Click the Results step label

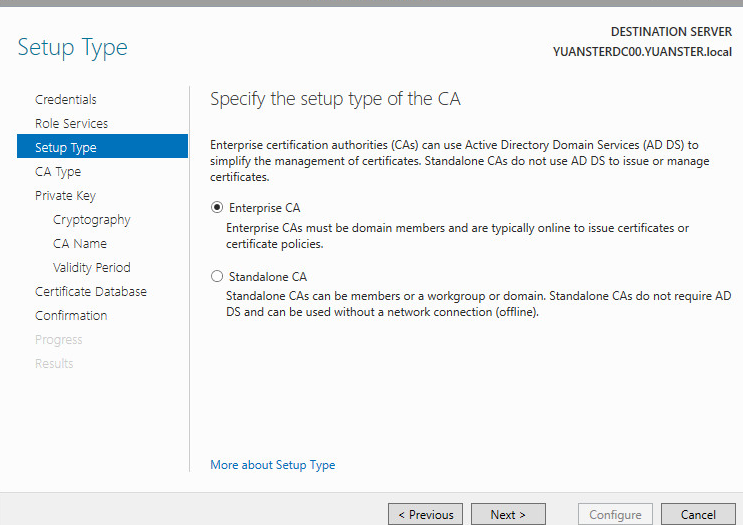(54, 363)
